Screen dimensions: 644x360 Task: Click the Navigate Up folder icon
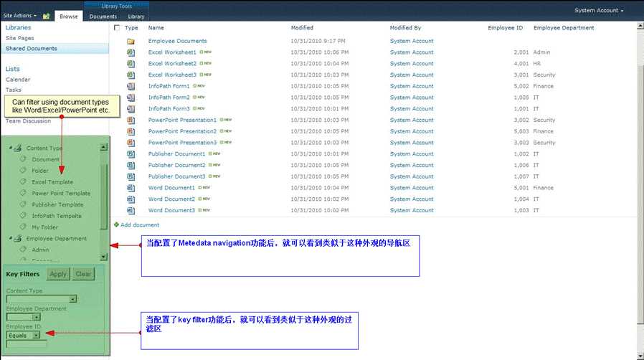tap(47, 16)
